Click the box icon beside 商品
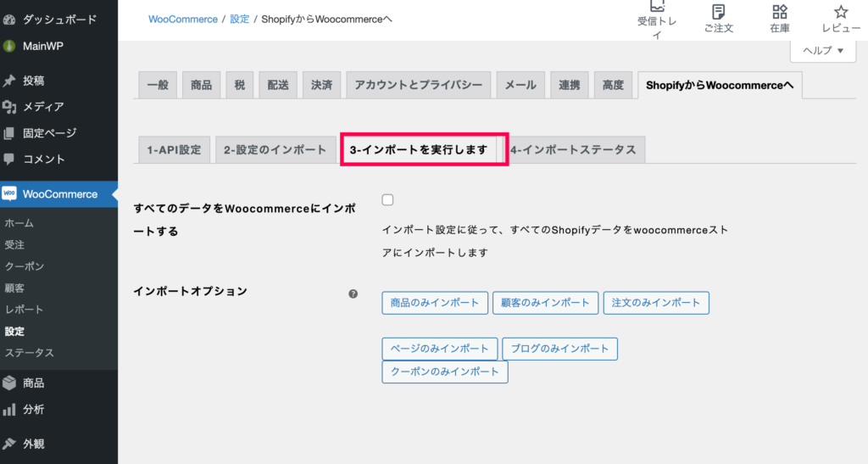Screen dimensions: 868x464 tap(8, 383)
